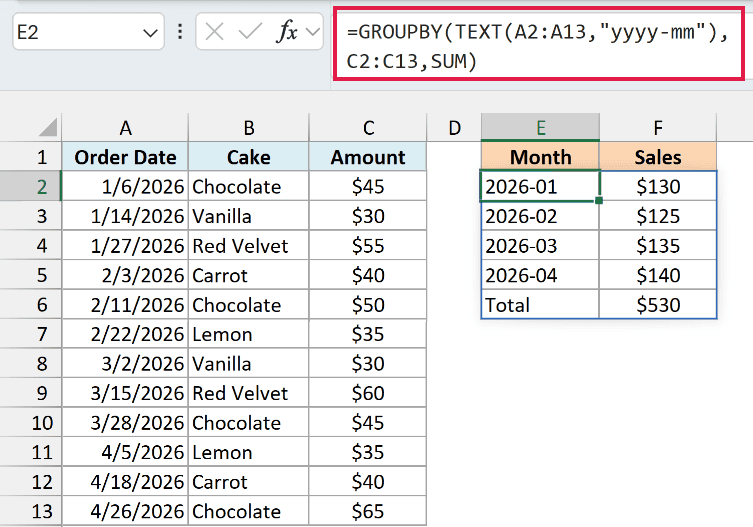This screenshot has width=753, height=527.
Task: Select column A header
Action: click(x=125, y=128)
